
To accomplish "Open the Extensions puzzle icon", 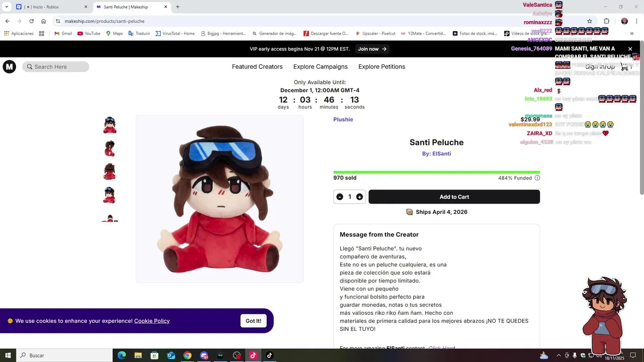I will pyautogui.click(x=606, y=21).
